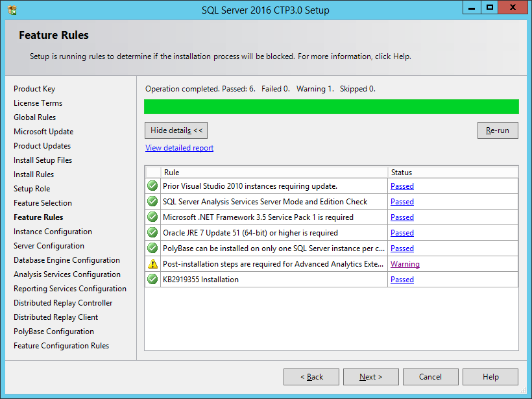The height and width of the screenshot is (399, 532).
Task: Collapse the list with Hide details button
Action: (x=176, y=130)
